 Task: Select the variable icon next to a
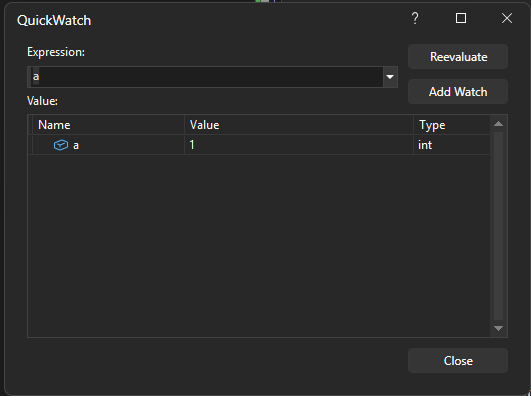coord(61,145)
